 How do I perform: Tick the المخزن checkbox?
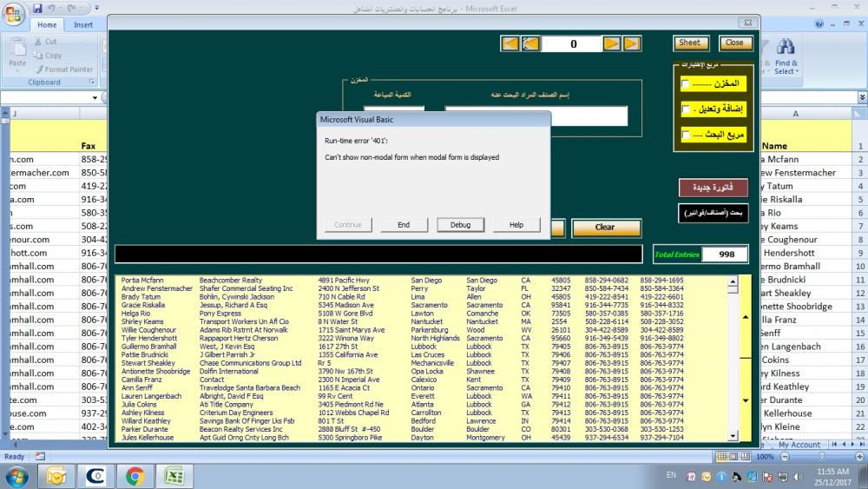tap(686, 84)
